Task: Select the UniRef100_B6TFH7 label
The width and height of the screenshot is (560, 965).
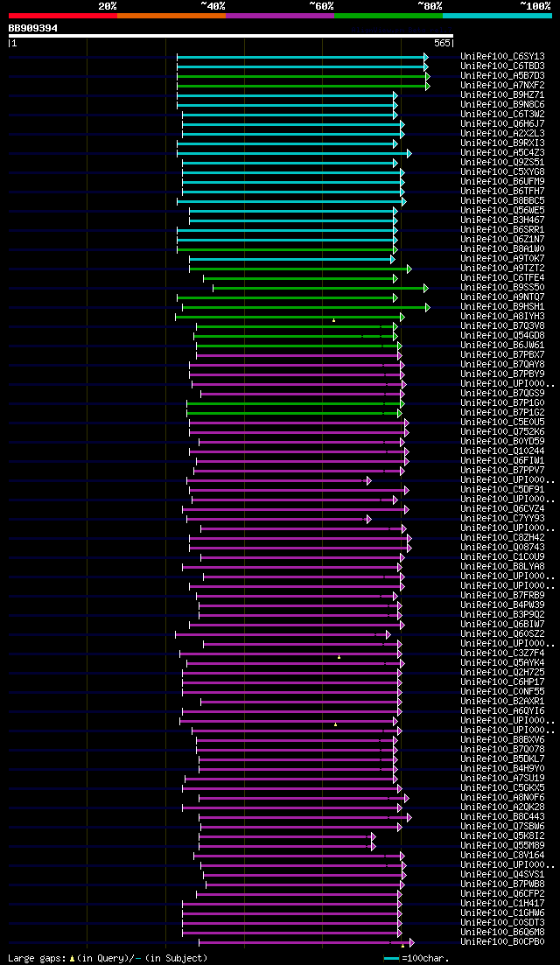Action: point(502,192)
